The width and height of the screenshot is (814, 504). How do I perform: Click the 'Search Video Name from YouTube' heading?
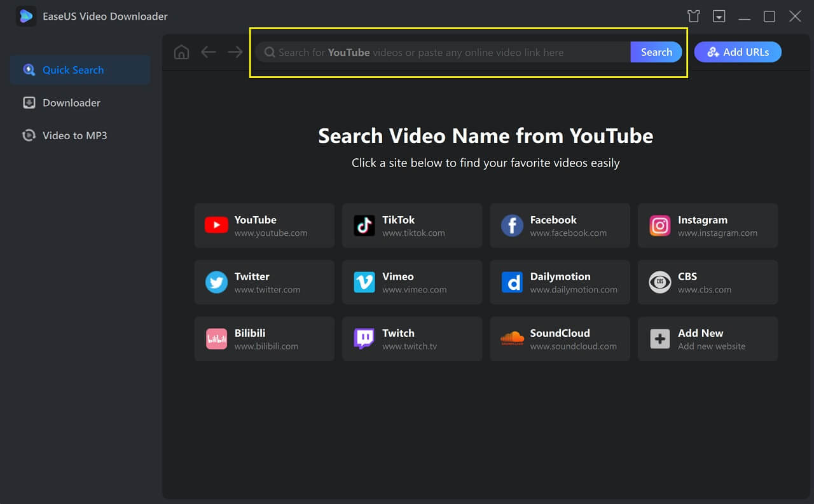(x=486, y=136)
